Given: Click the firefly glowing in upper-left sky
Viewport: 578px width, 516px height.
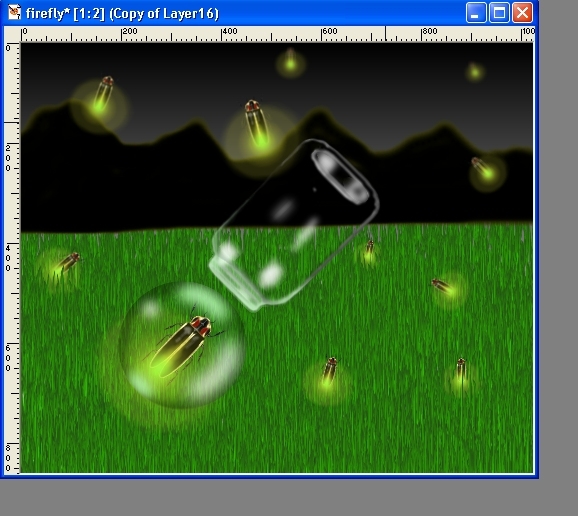Looking at the screenshot, I should pyautogui.click(x=102, y=95).
